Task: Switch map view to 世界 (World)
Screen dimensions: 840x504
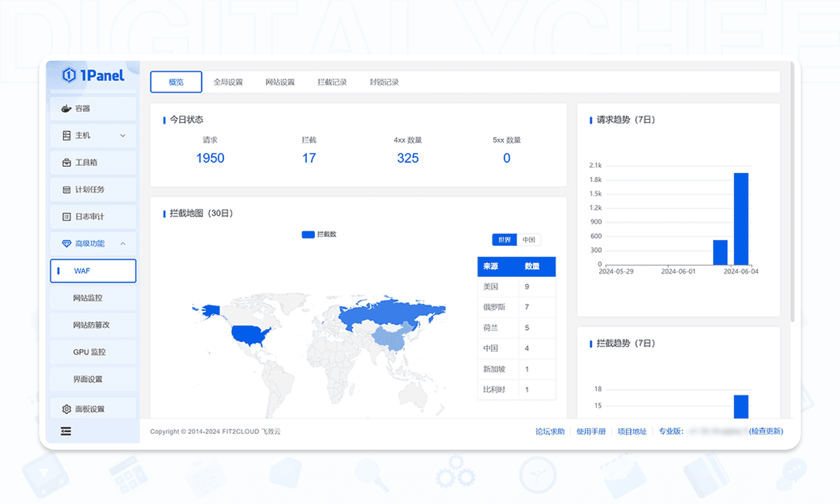Action: [x=505, y=240]
